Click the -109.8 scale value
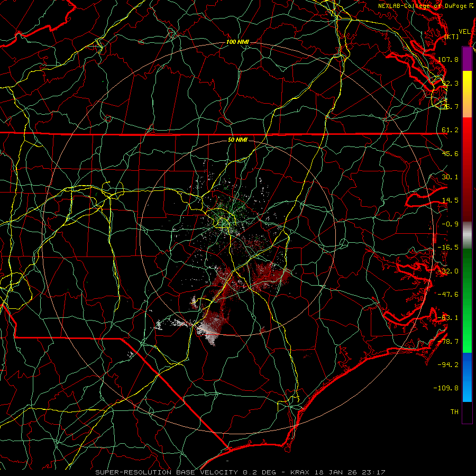 click(x=446, y=388)
